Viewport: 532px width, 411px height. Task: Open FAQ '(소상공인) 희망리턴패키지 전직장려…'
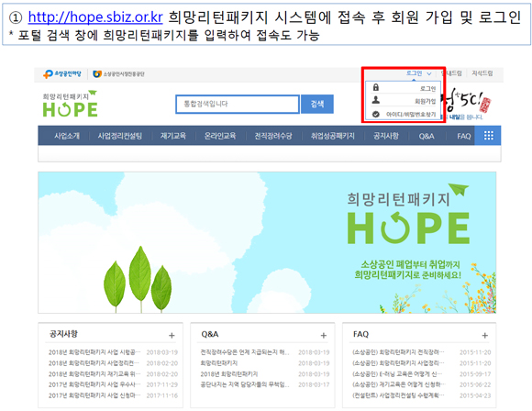[x=398, y=352]
